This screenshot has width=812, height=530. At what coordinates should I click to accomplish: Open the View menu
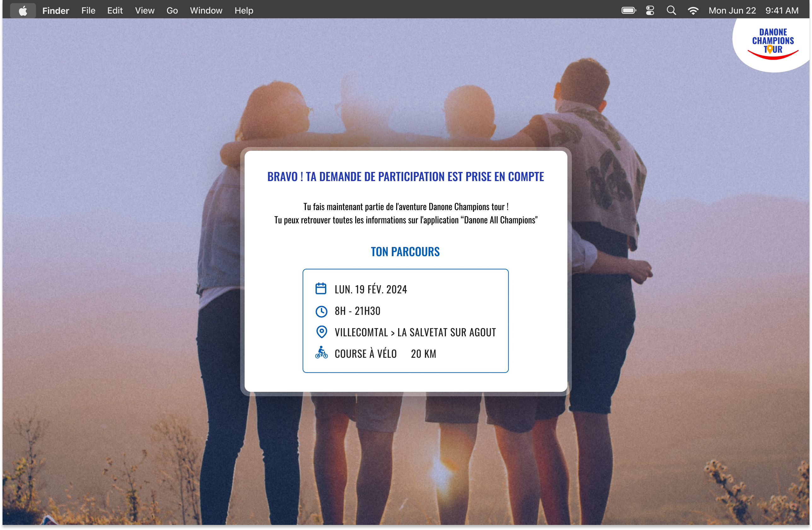[x=145, y=11]
